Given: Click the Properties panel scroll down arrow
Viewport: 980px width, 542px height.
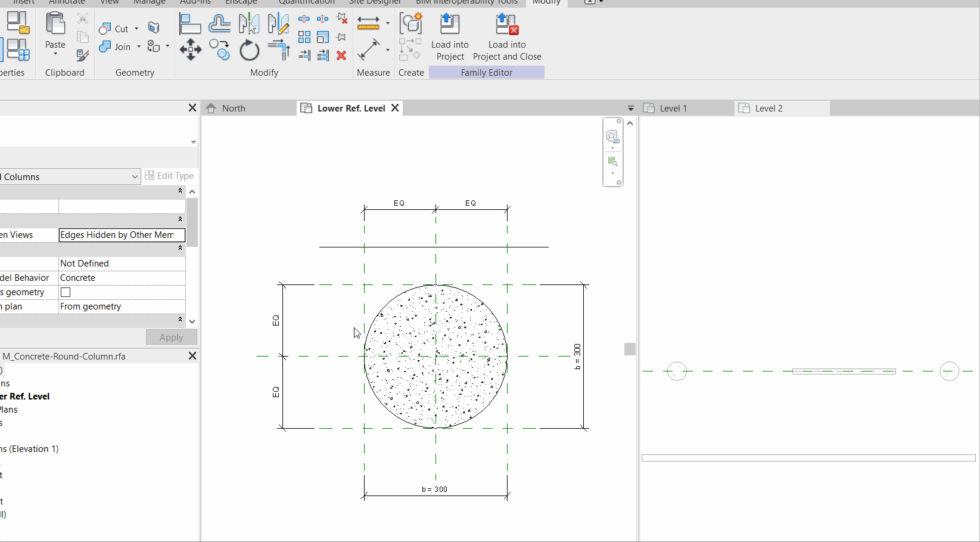Looking at the screenshot, I should click(x=192, y=321).
